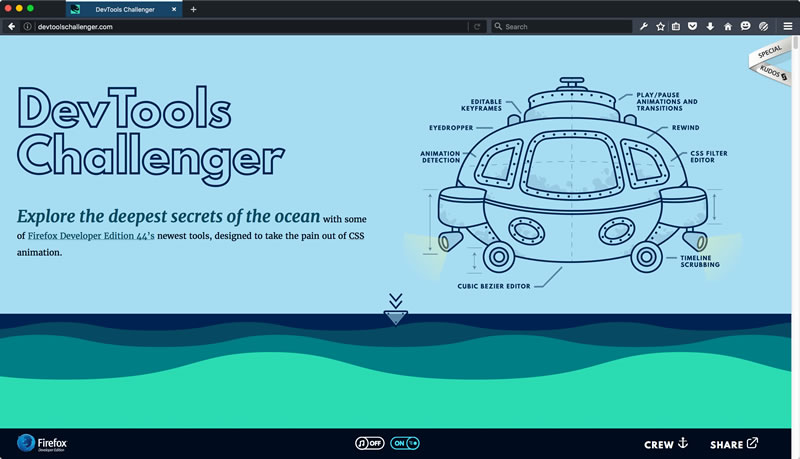This screenshot has width=800, height=459.
Task: Go to the Home page icon
Action: (728, 27)
